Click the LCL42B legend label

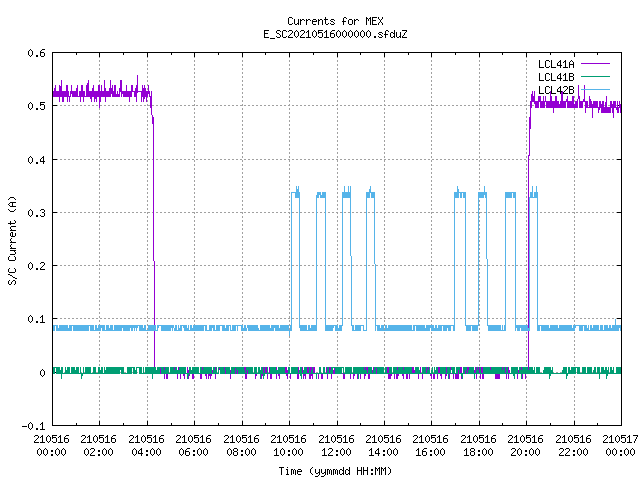[556, 90]
